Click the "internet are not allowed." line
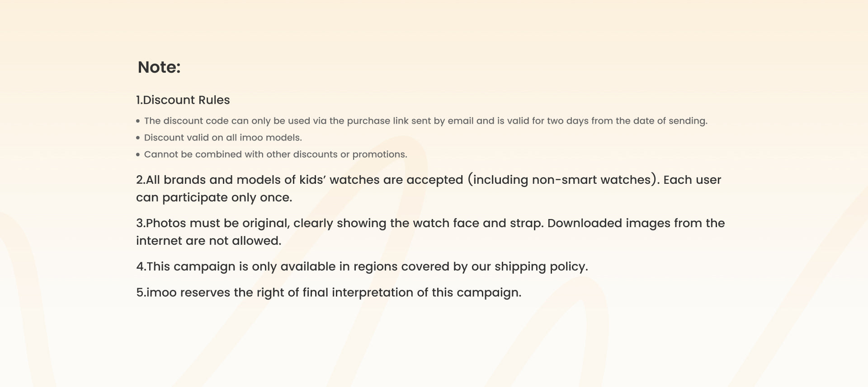 click(208, 241)
